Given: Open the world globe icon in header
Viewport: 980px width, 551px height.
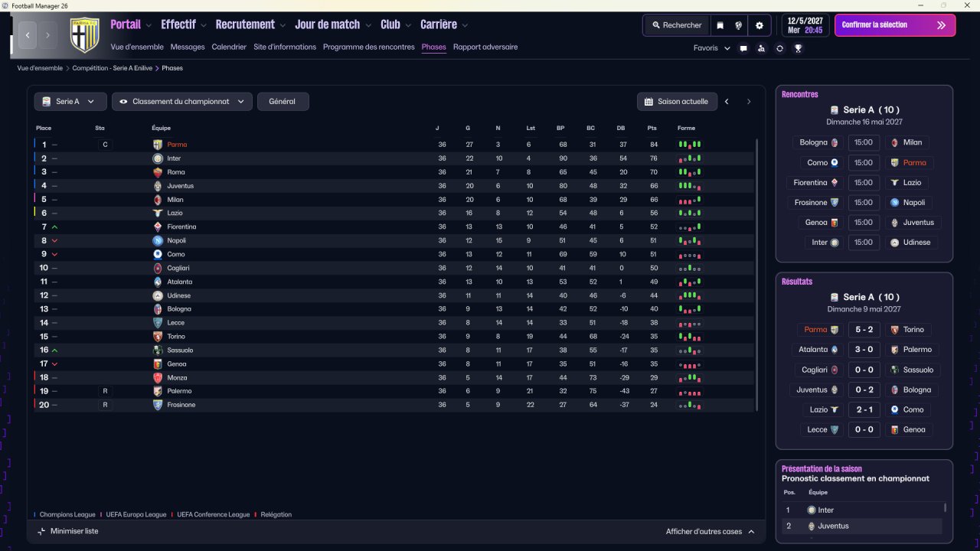Looking at the screenshot, I should tap(739, 25).
